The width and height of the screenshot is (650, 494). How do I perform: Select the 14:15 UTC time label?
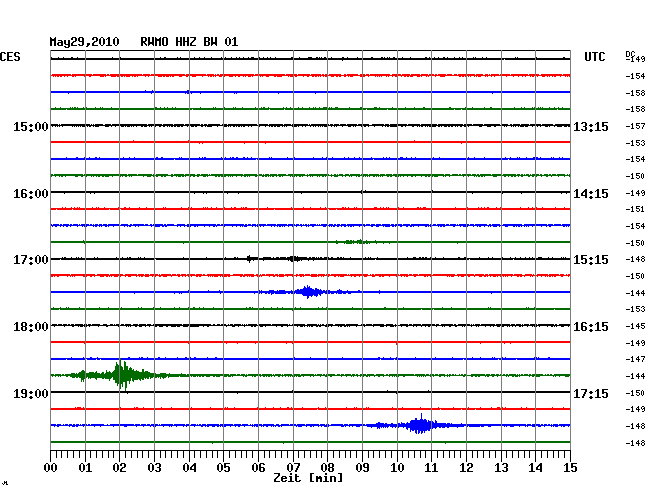(591, 194)
